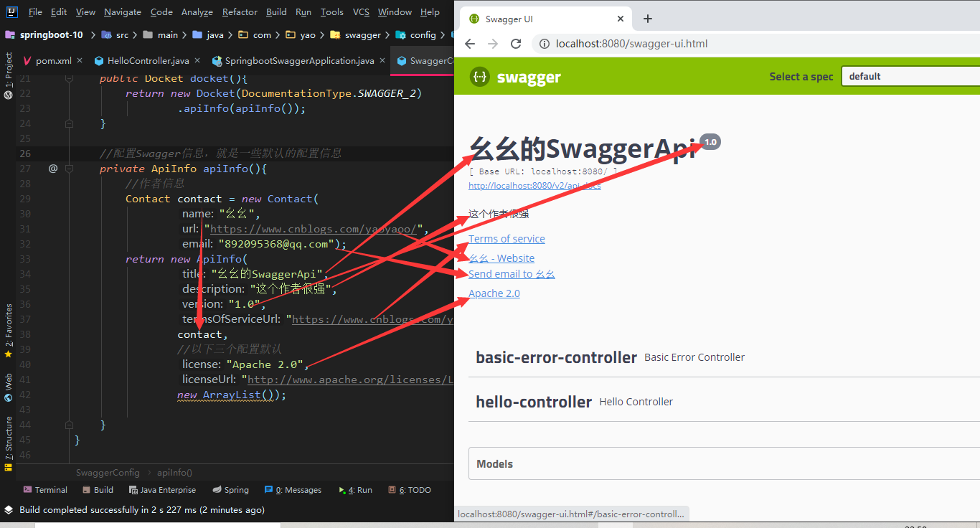Click the 1.0 version badge
980x528 pixels.
tap(710, 142)
